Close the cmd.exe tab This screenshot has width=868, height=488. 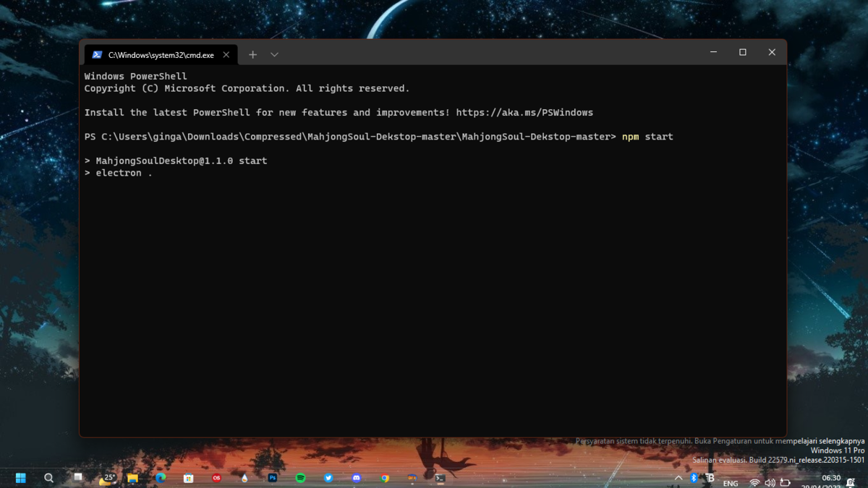pos(226,55)
